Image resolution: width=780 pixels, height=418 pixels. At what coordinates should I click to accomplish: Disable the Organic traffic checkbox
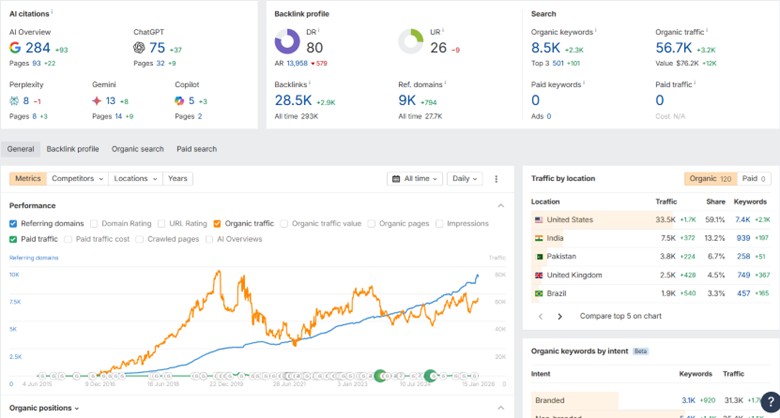click(x=217, y=224)
